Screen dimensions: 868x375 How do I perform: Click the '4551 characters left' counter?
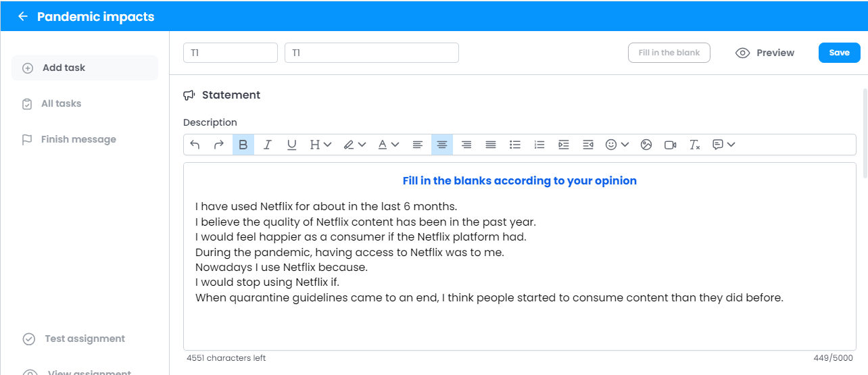(226, 358)
